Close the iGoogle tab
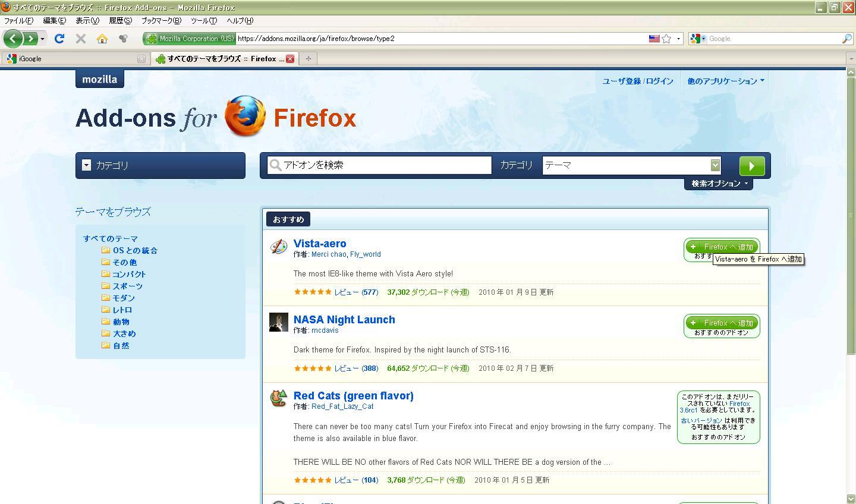Image resolution: width=856 pixels, height=504 pixels. coord(141,59)
